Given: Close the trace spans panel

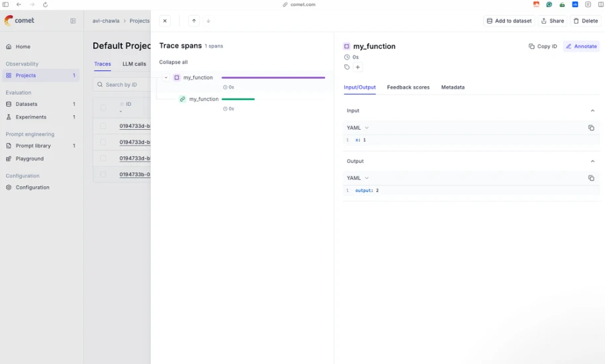Looking at the screenshot, I should [165, 21].
